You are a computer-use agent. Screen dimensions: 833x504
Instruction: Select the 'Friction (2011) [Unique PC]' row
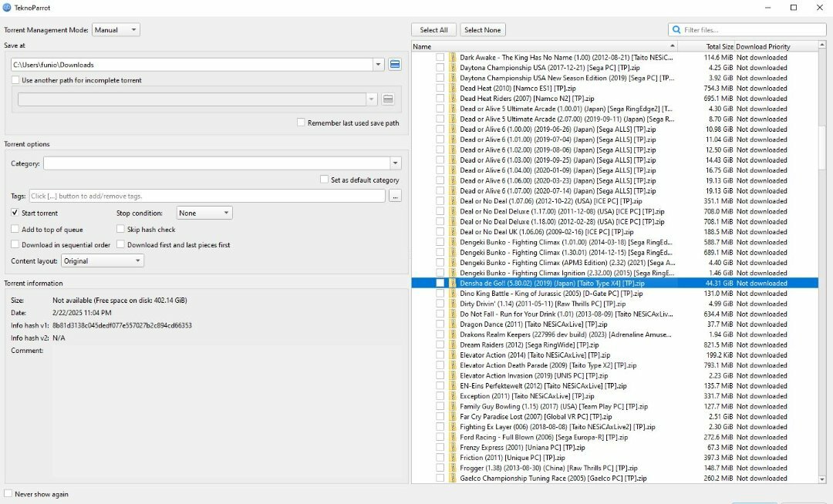615,457
